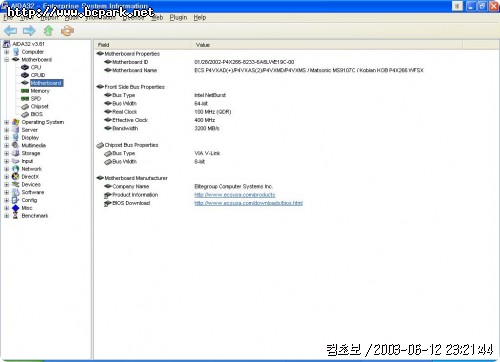Expand the Display tree node
This screenshot has height=362, width=500.
click(7, 138)
